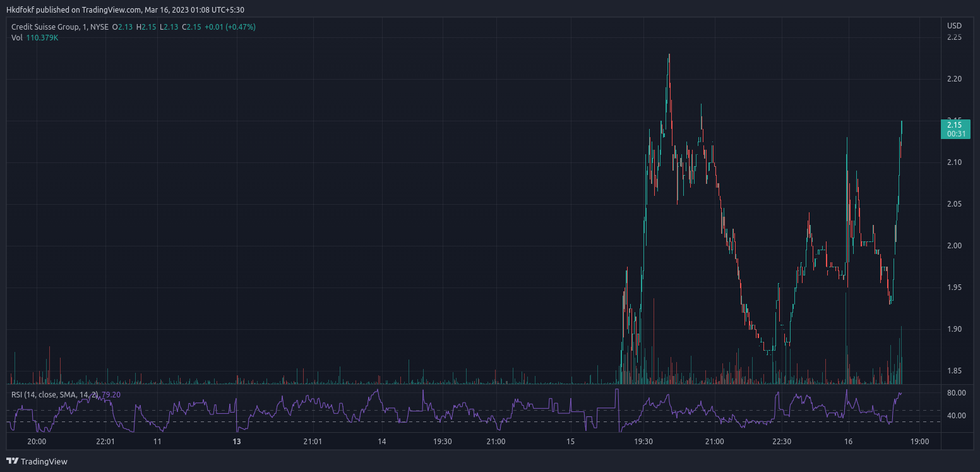Click the 2.20 price axis label
This screenshot has height=472, width=980.
coord(954,79)
